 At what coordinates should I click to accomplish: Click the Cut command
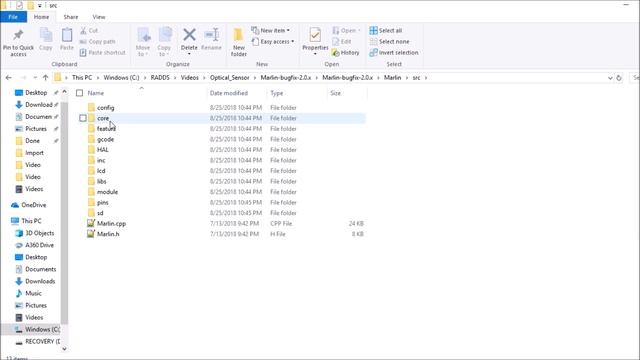coord(89,31)
